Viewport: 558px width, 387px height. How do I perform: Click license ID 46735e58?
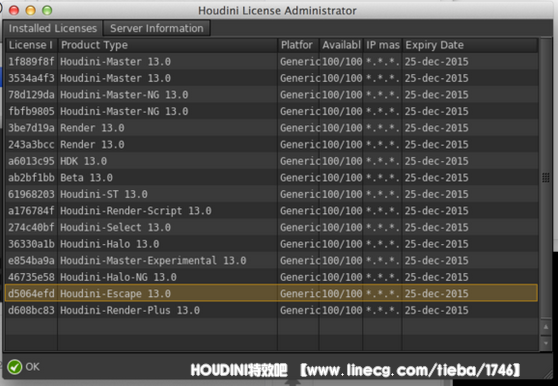pyautogui.click(x=31, y=277)
